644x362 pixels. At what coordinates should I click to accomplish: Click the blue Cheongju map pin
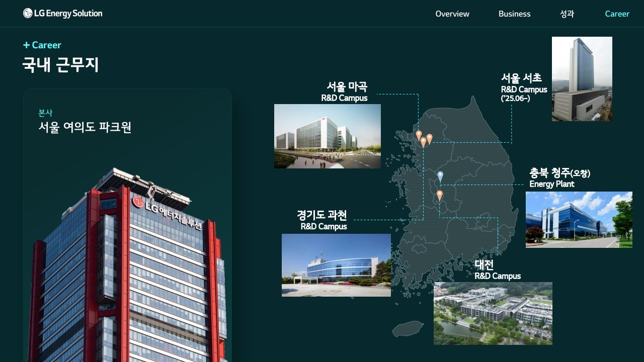[x=440, y=176]
